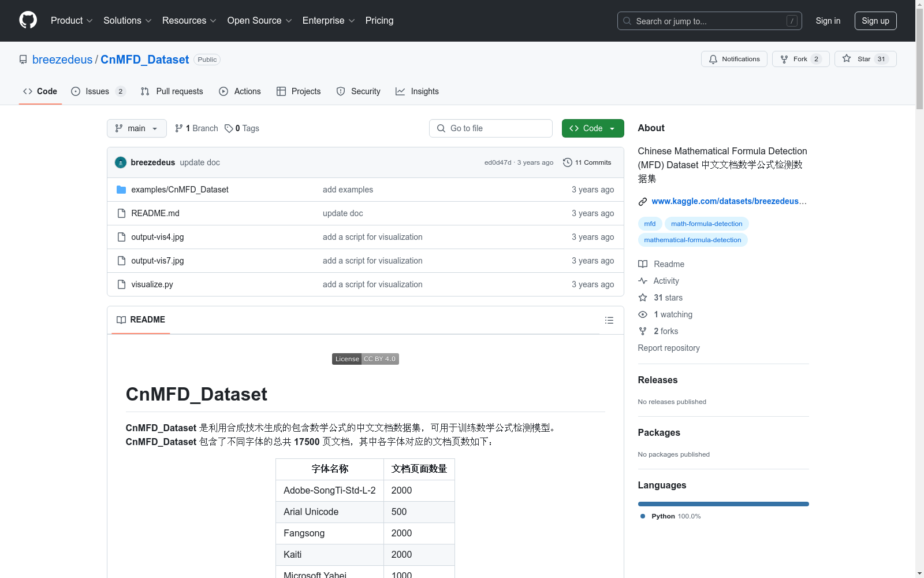The height and width of the screenshot is (578, 924).
Task: Click the Releases heading
Action: click(x=658, y=380)
